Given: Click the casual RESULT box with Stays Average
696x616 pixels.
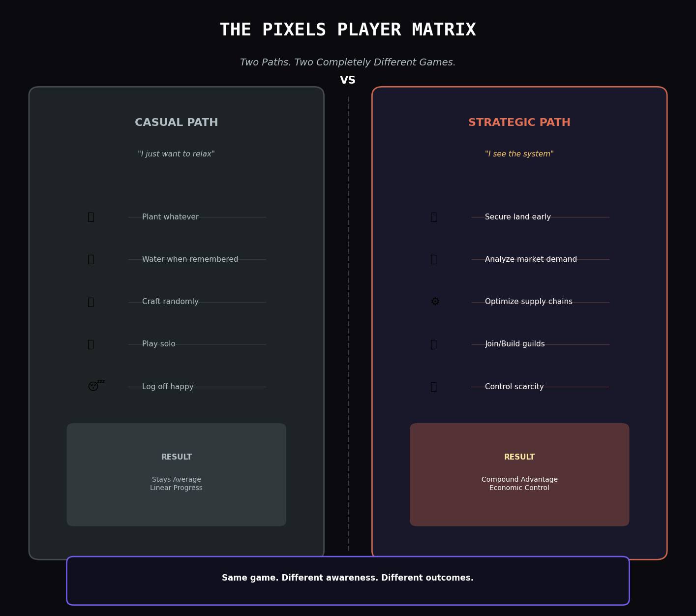Looking at the screenshot, I should (177, 475).
